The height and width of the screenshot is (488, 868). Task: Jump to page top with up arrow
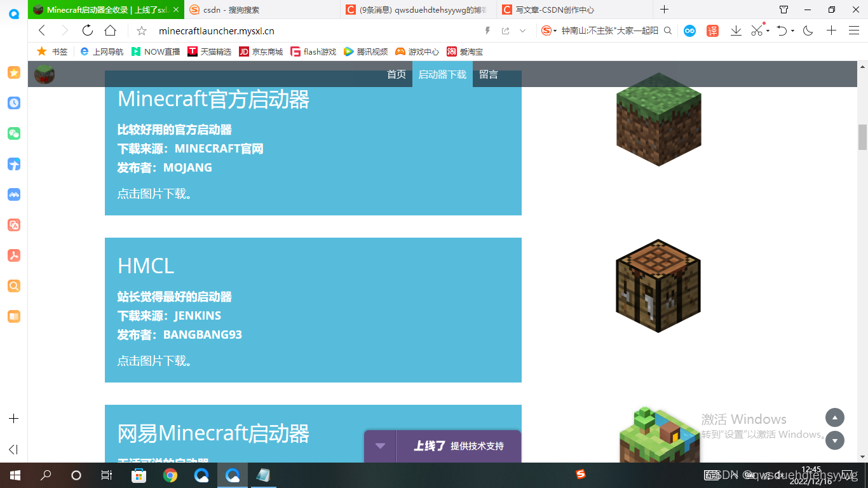[x=834, y=417]
